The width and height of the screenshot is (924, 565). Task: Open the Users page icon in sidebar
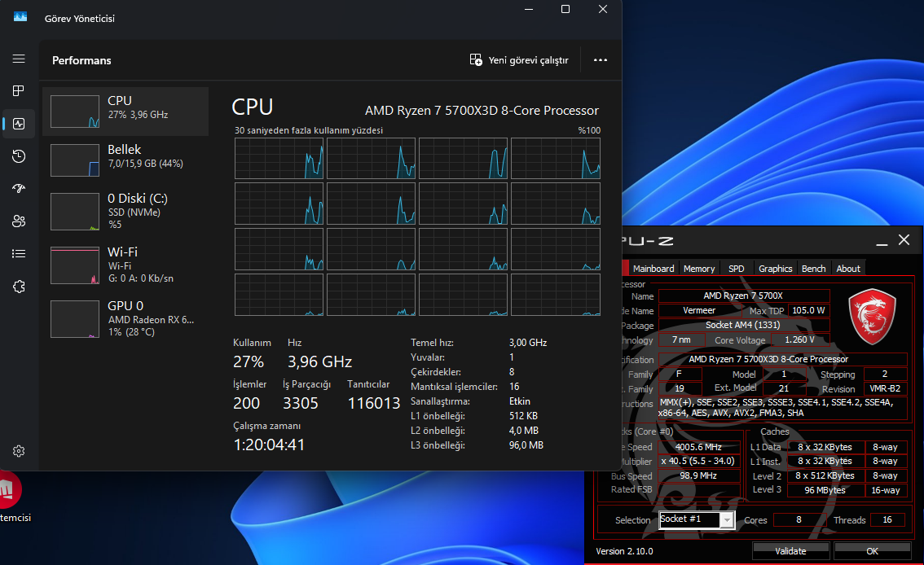(19, 221)
